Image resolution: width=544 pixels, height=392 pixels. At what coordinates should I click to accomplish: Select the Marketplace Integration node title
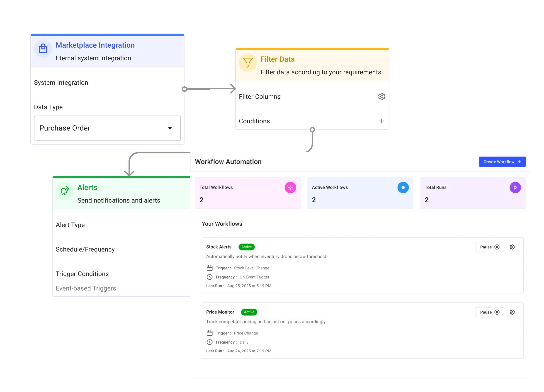tap(95, 45)
